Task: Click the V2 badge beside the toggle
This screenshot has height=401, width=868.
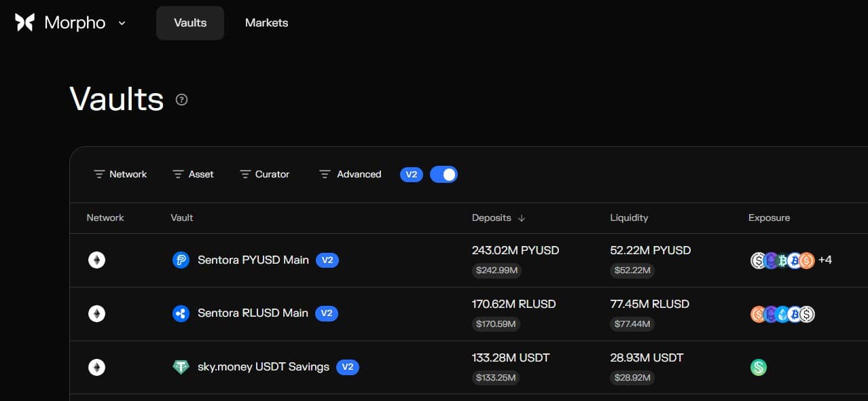Action: 412,175
